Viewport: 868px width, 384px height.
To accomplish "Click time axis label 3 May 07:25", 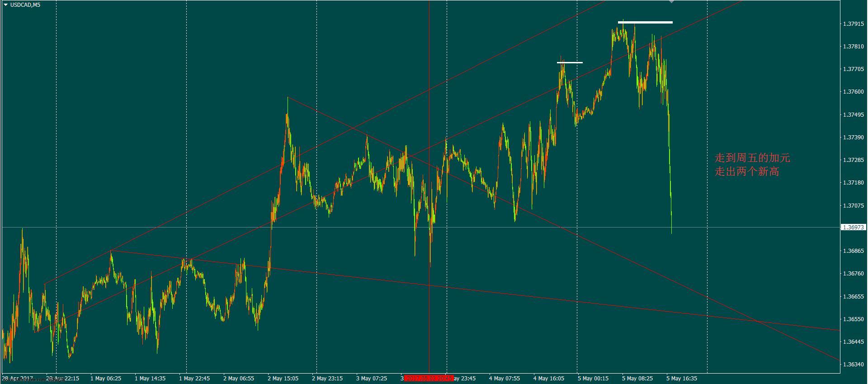I will tap(372, 378).
